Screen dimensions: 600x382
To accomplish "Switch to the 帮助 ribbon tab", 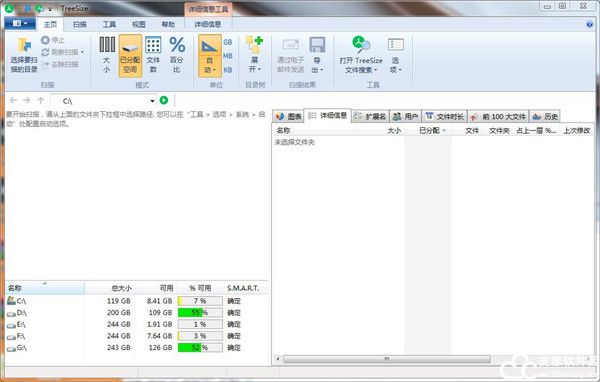I will pyautogui.click(x=168, y=24).
